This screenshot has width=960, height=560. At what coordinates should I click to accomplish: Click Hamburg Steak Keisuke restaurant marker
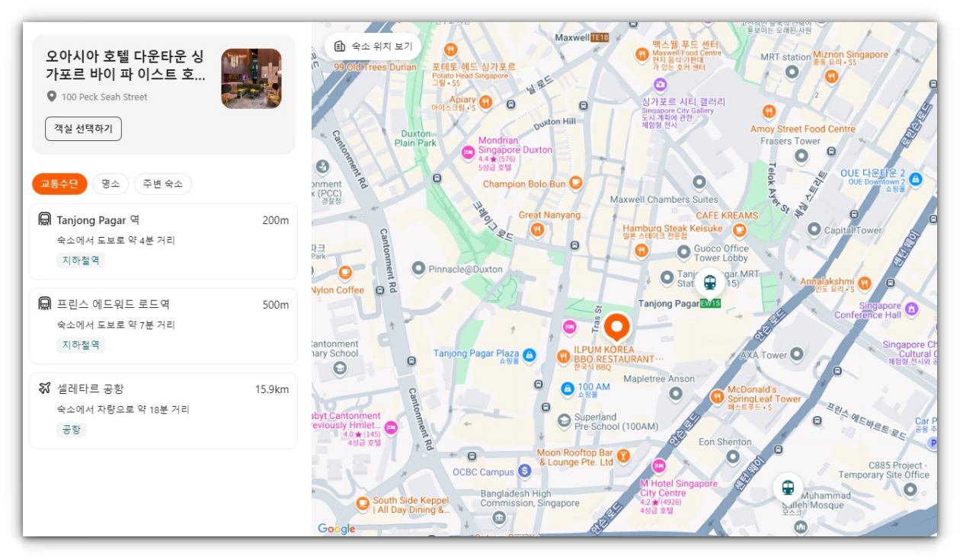[x=642, y=250]
